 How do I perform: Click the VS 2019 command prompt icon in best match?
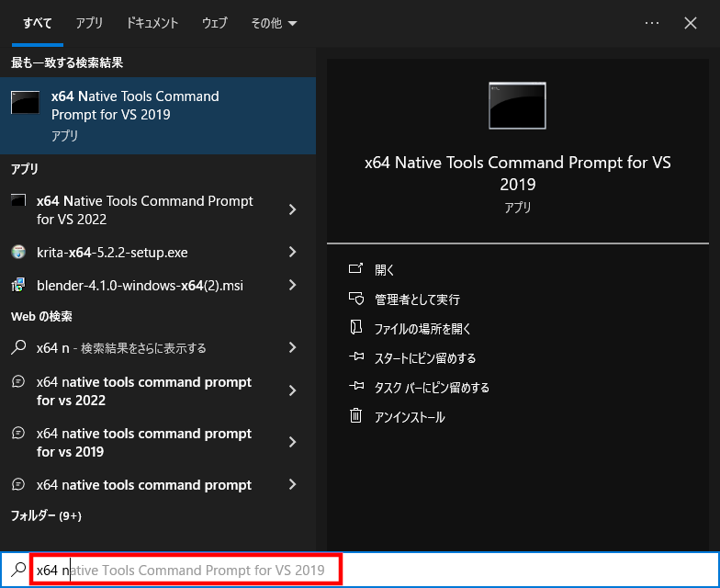click(26, 103)
